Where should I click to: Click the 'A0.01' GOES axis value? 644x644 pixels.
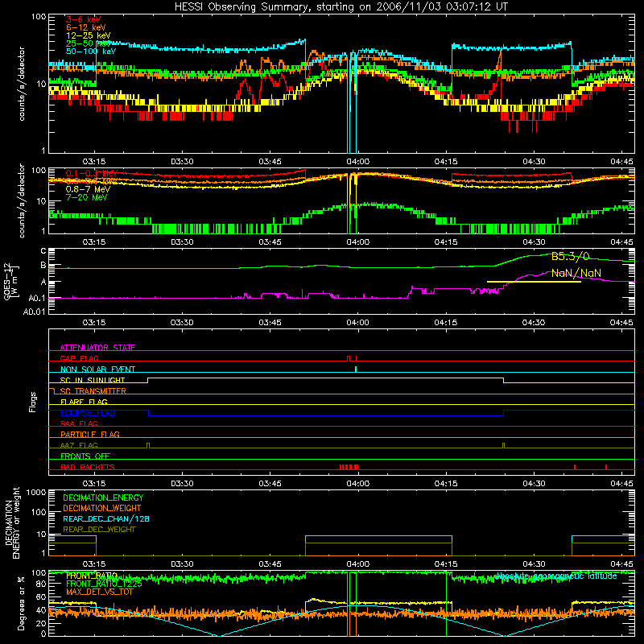pyautogui.click(x=34, y=312)
